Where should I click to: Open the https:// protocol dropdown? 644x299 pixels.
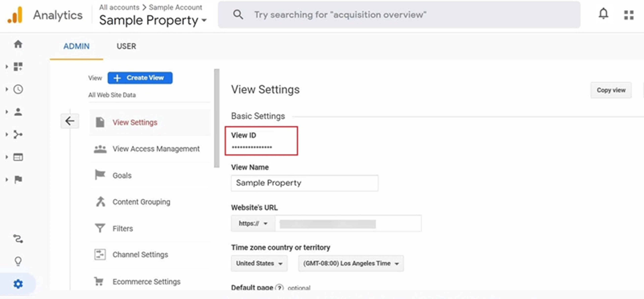(253, 223)
